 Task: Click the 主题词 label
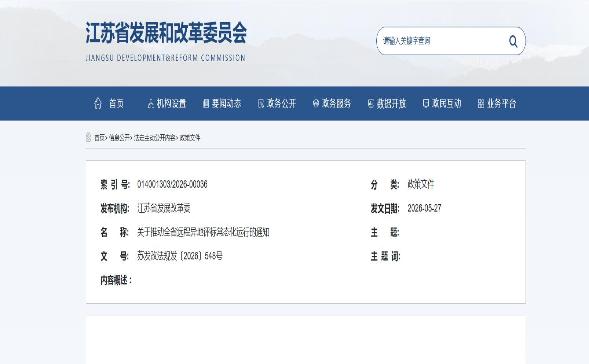[385, 256]
